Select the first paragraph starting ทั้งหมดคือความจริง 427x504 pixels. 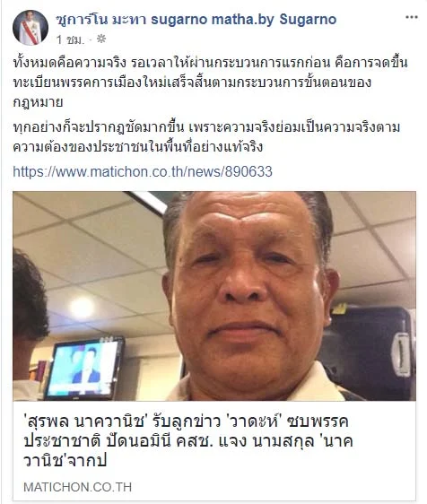[210, 83]
